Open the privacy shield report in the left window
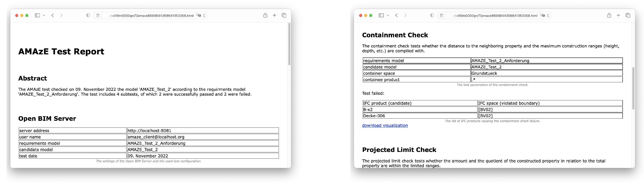Image resolution: width=644 pixels, height=188 pixels. click(88, 15)
